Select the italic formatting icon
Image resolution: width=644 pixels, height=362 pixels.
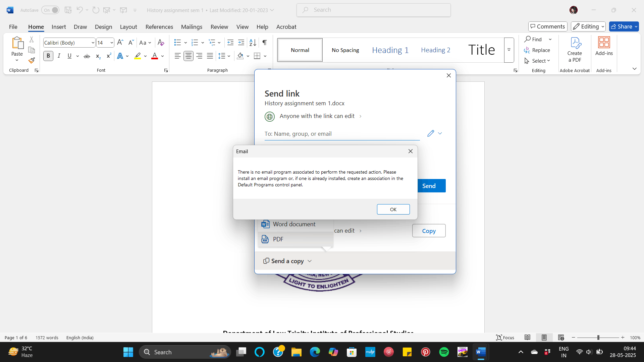pos(59,56)
